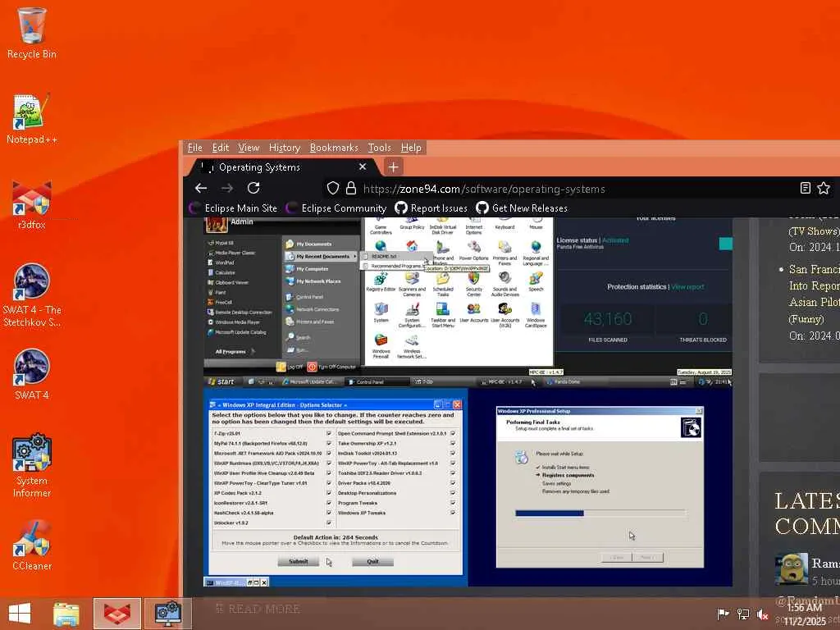Open the Windows XP Professional Setup screenshot

(x=600, y=487)
